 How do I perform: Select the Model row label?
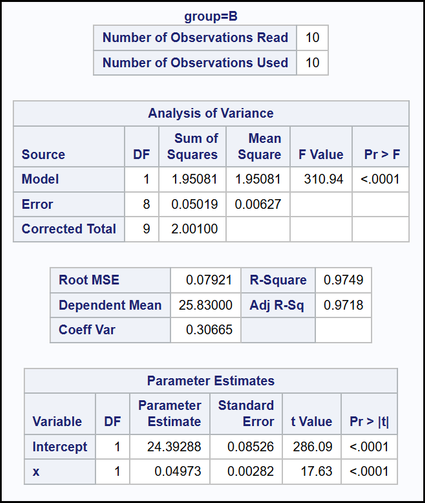click(x=40, y=179)
